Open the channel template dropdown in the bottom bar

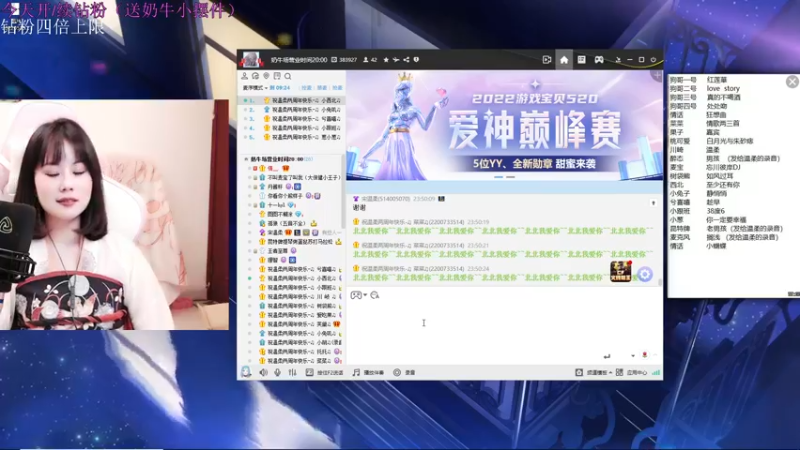[x=593, y=372]
